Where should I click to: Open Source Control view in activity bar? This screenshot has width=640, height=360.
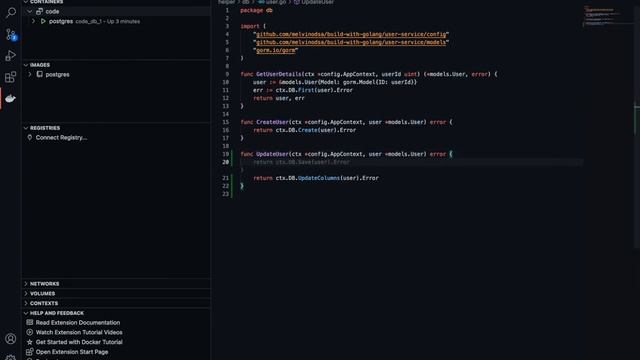pyautogui.click(x=11, y=34)
